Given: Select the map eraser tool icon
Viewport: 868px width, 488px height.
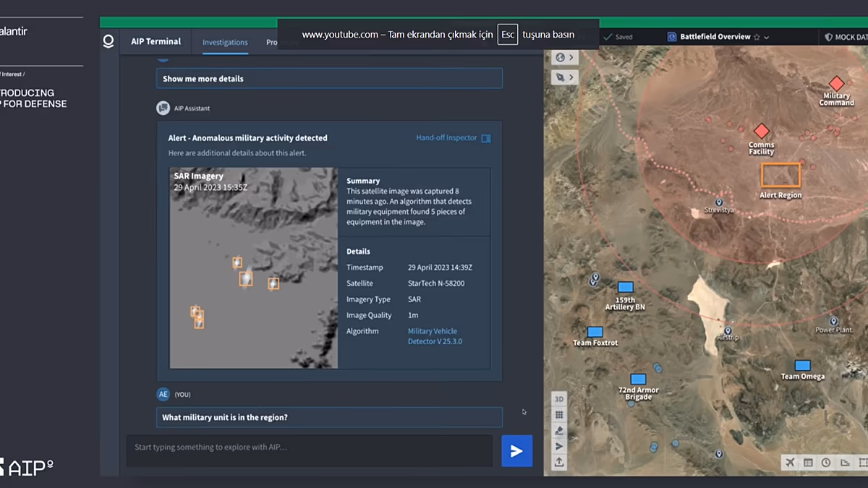Looking at the screenshot, I should tap(559, 431).
